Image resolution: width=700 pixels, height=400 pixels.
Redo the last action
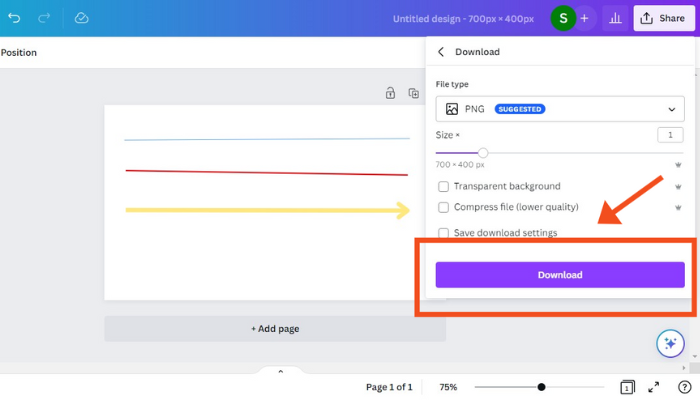pos(44,18)
